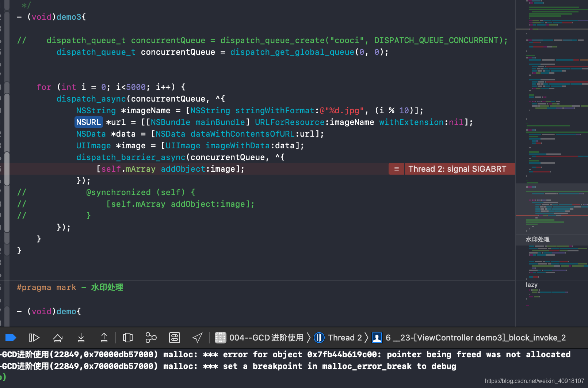Click the Thread 2 thread icon
The image size is (588, 388).
point(319,338)
